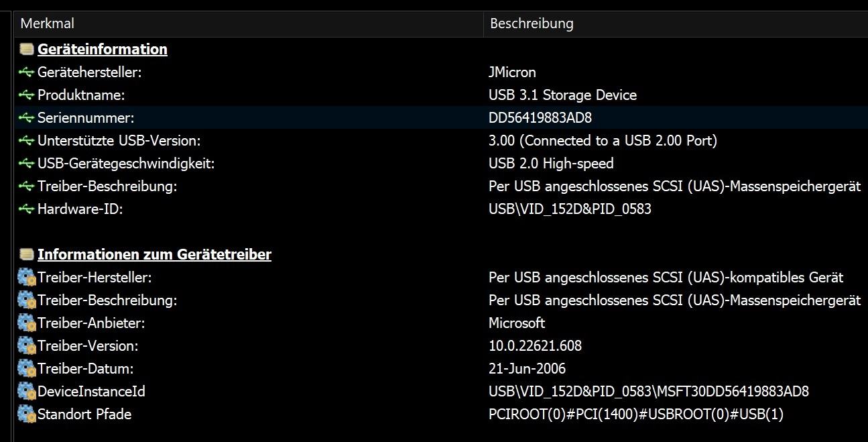
Task: Click the Geräteinformation section folder icon
Action: coord(27,50)
